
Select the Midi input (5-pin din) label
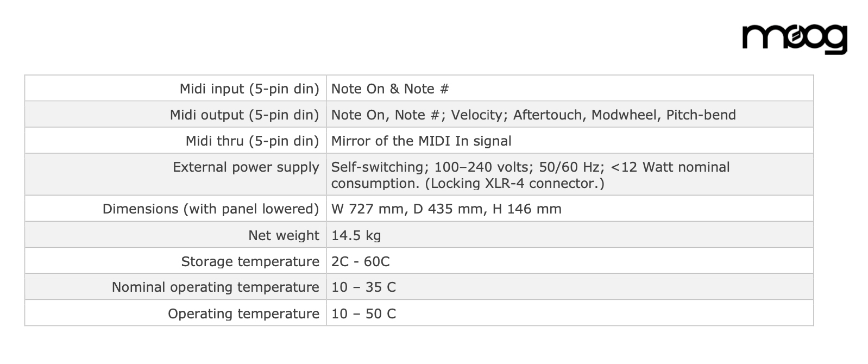(x=249, y=89)
